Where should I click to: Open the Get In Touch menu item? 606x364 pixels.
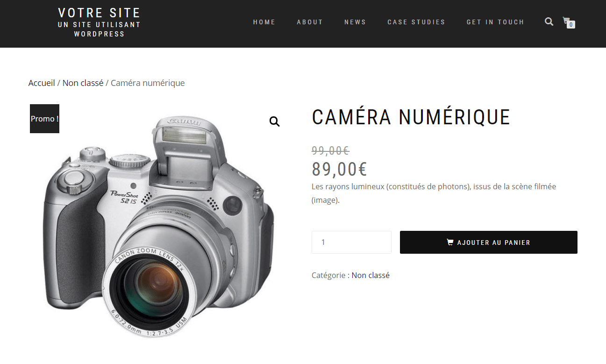click(x=495, y=22)
